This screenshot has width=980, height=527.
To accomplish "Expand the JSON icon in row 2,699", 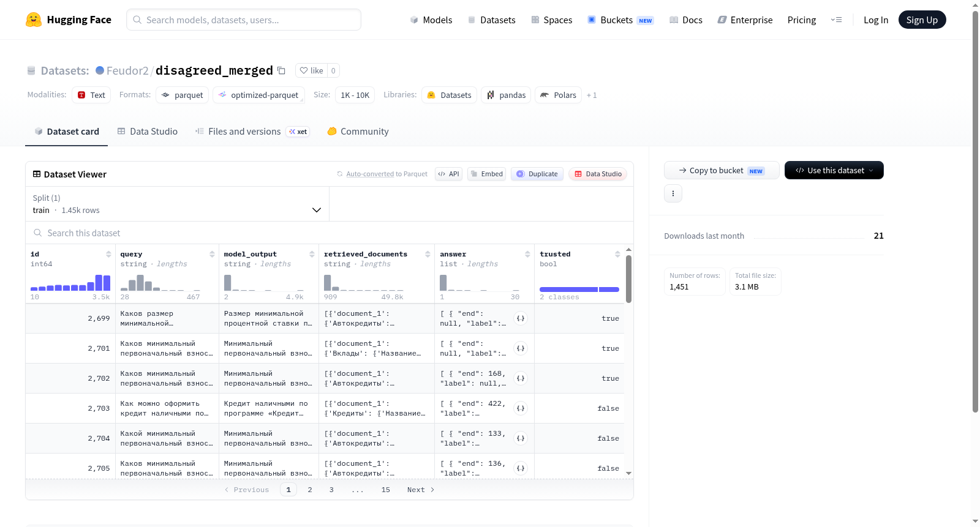I will pos(521,318).
